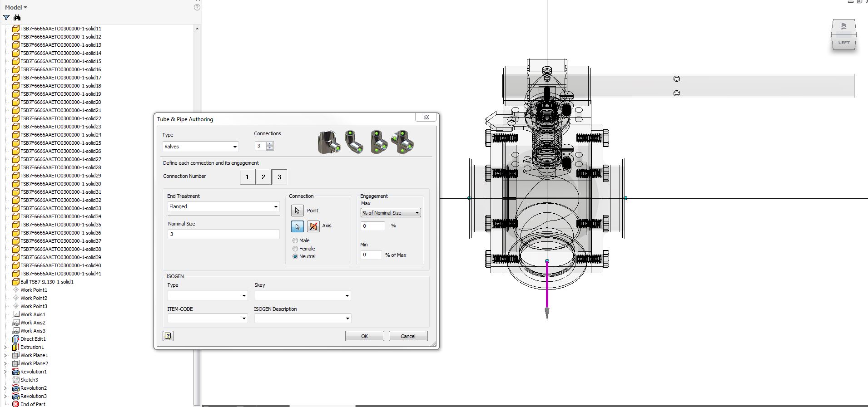Open the End Treatment dropdown showing Flanged
The height and width of the screenshot is (407, 868).
[223, 206]
